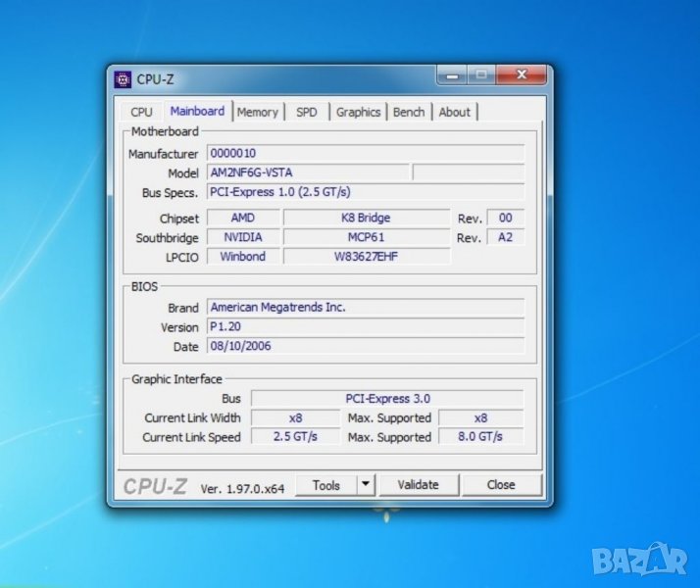Click the CPU-Z icon in the title bar

(x=123, y=78)
